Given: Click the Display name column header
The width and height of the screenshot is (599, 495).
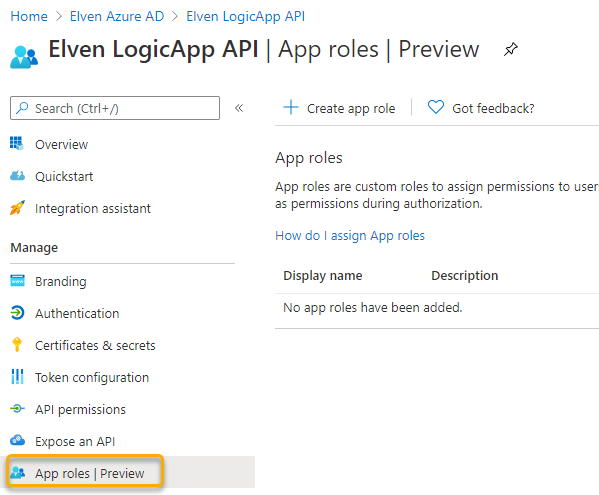Looking at the screenshot, I should (323, 275).
